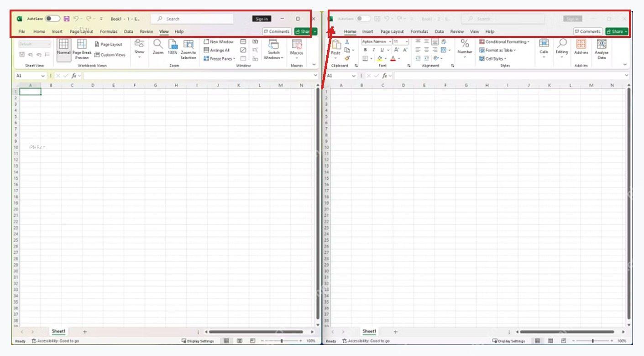Open Insert tab in right window
Image resolution: width=644 pixels, height=356 pixels.
click(368, 31)
